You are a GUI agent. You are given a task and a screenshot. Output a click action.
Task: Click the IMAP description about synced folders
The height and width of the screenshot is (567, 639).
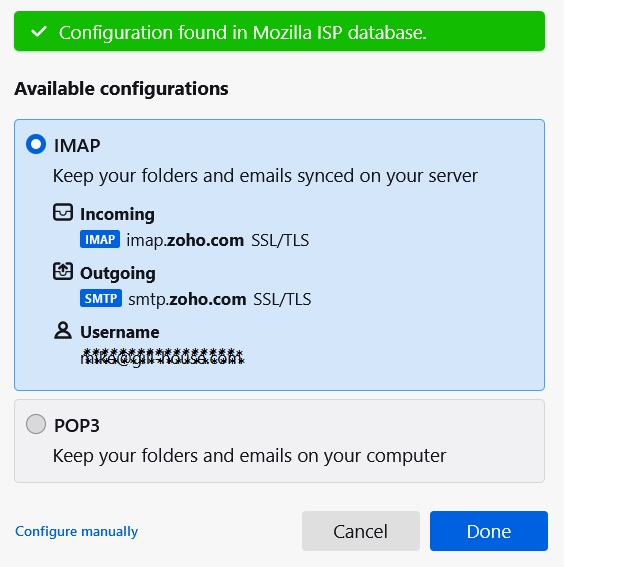pyautogui.click(x=265, y=176)
